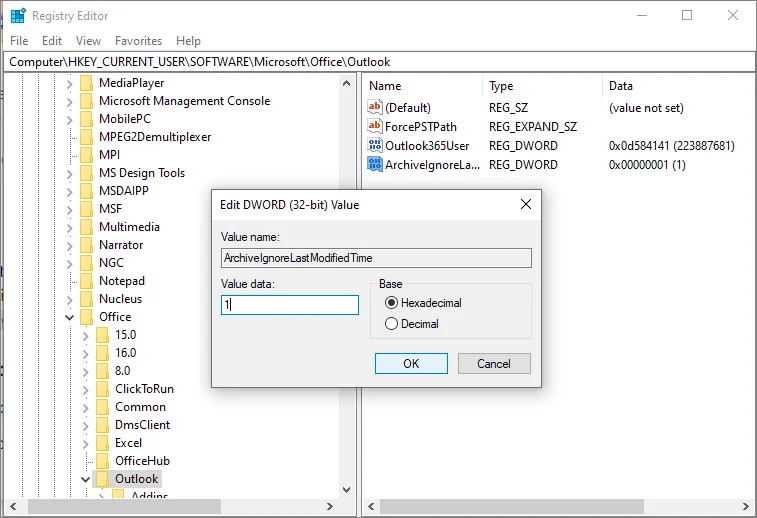Screen dimensions: 757x518
Task: Click the Notepad folder icon
Action: (x=87, y=281)
